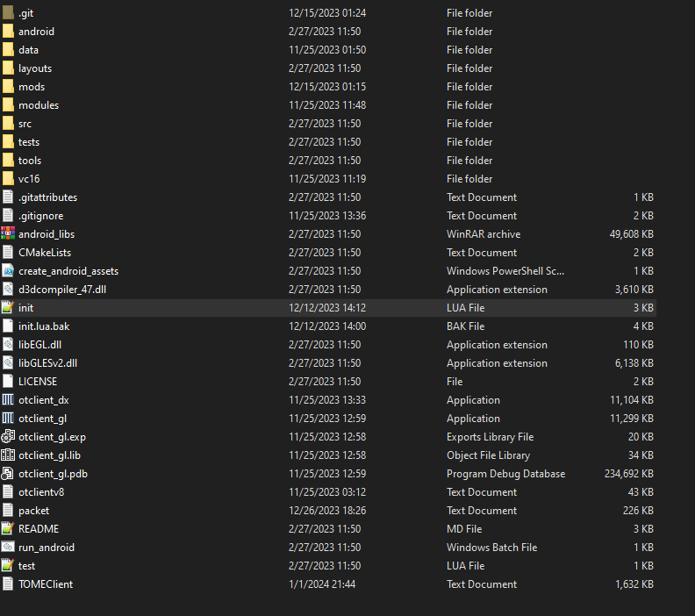Click the LUA file icon of init
The image size is (695, 616).
coord(8,307)
